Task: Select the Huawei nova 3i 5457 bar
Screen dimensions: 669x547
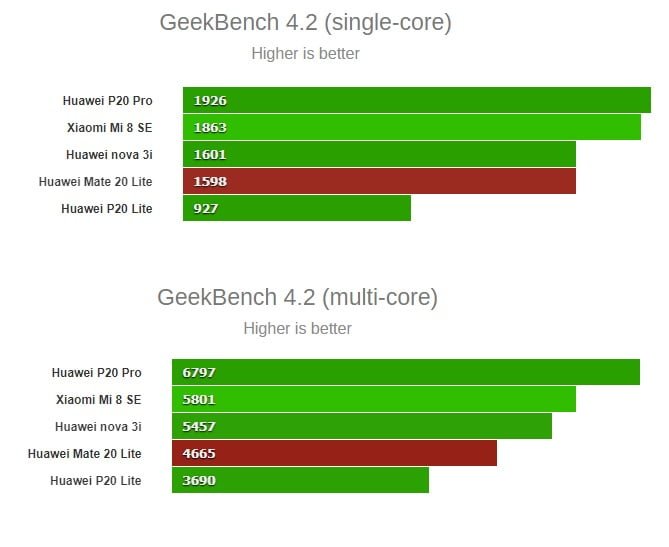Action: pyautogui.click(x=361, y=426)
